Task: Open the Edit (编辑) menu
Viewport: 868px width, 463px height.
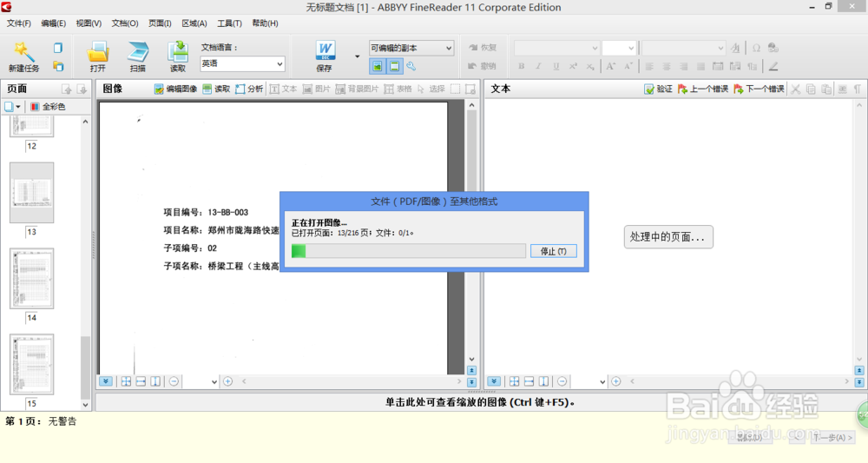Action: tap(53, 23)
